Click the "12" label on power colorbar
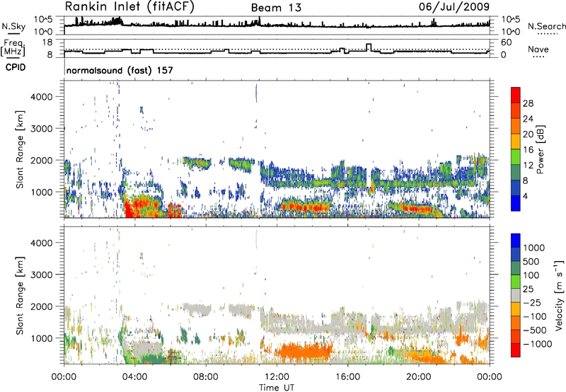 pos(528,166)
